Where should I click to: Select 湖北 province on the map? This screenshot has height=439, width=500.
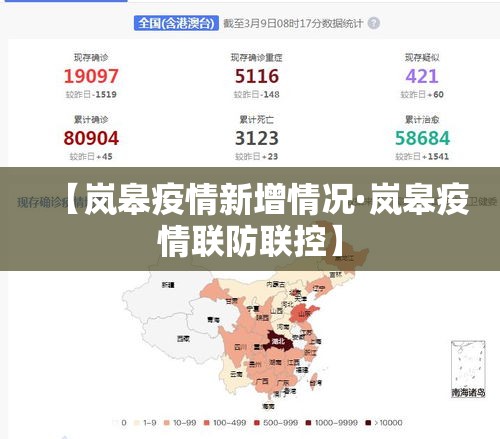pos(278,341)
